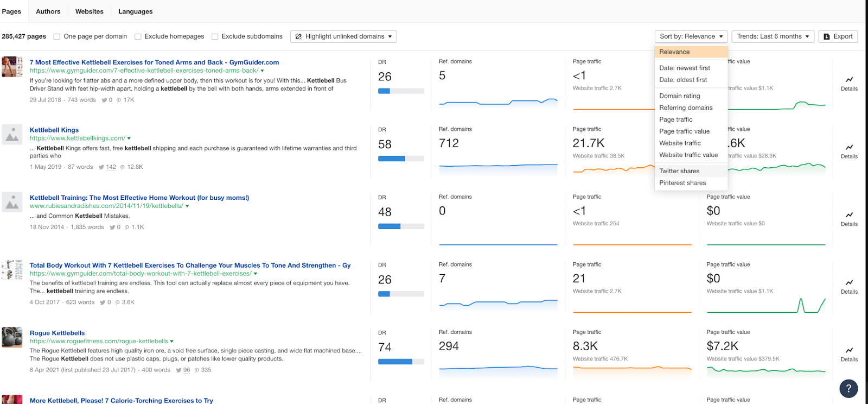The width and height of the screenshot is (868, 404).
Task: Expand URL menu for roguefitness.com link
Action: [172, 342]
